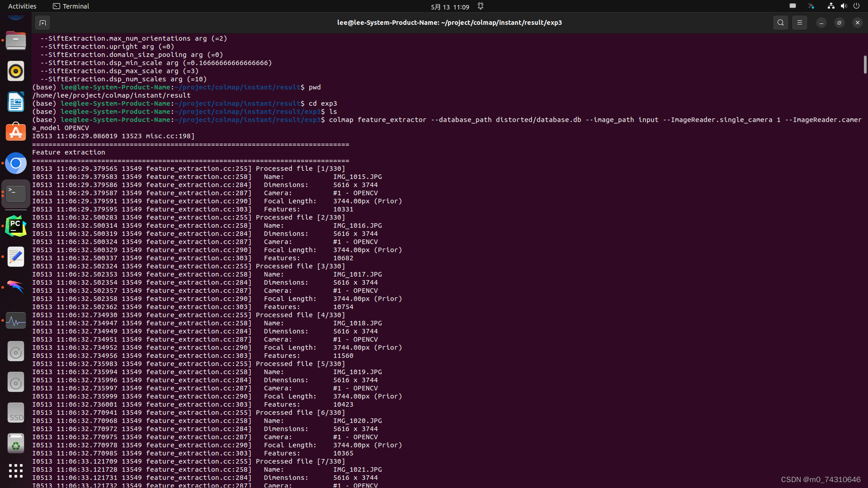Launch PyCharm from the dock
868x488 pixels.
[16, 226]
